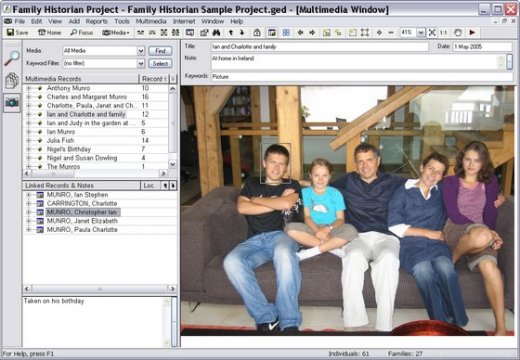Select the Ian Munro multimedia record
This screenshot has width=520, height=360.
click(61, 132)
